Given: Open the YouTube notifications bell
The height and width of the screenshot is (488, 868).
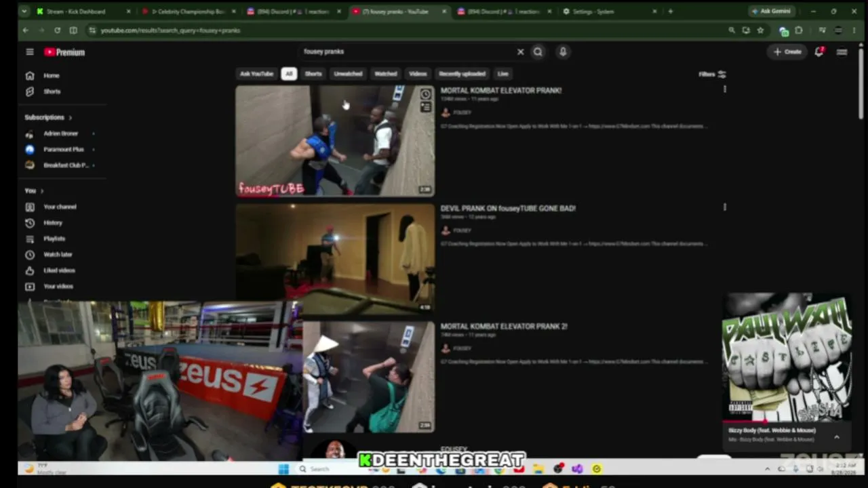Looking at the screenshot, I should coord(819,52).
